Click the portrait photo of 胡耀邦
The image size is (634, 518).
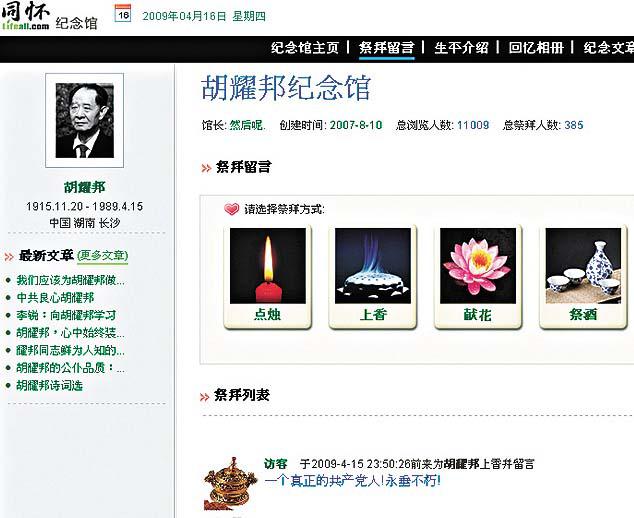click(x=85, y=121)
